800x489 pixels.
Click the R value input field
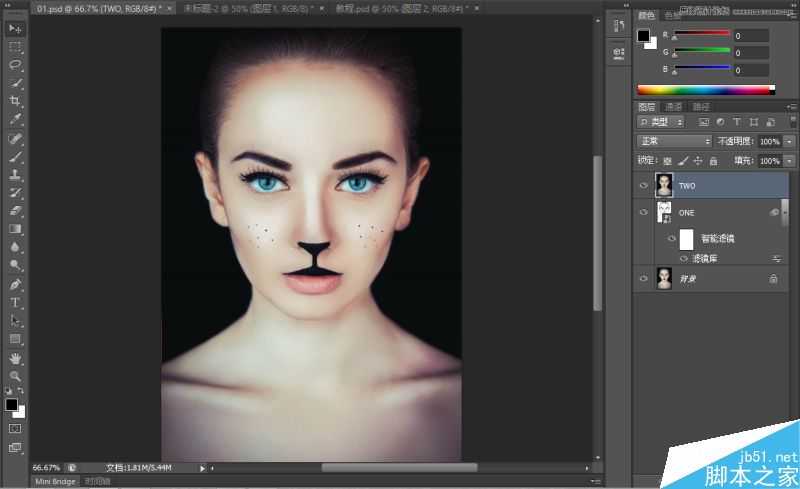[x=751, y=35]
